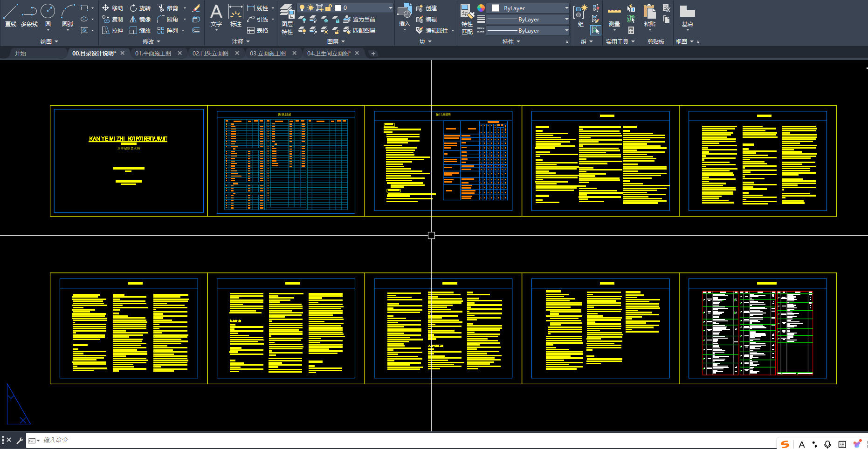The width and height of the screenshot is (868, 449).
Task: Activate the 阵列 (Array) tool
Action: [x=168, y=30]
